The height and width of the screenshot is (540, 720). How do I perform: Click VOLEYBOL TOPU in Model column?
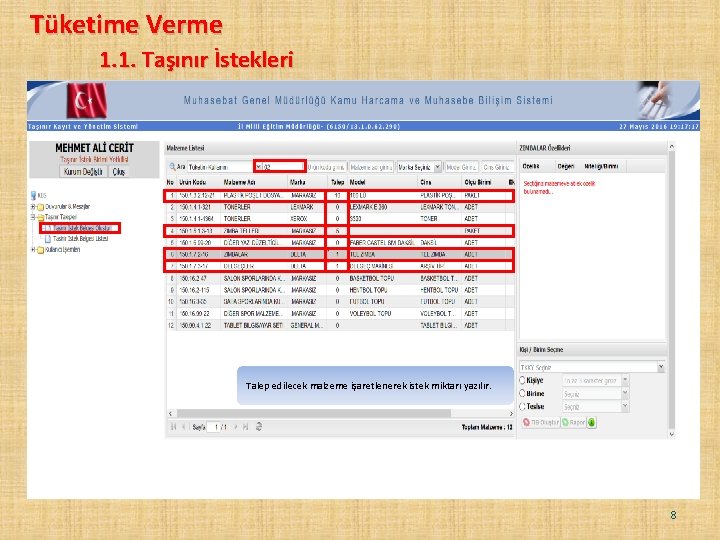coord(370,314)
